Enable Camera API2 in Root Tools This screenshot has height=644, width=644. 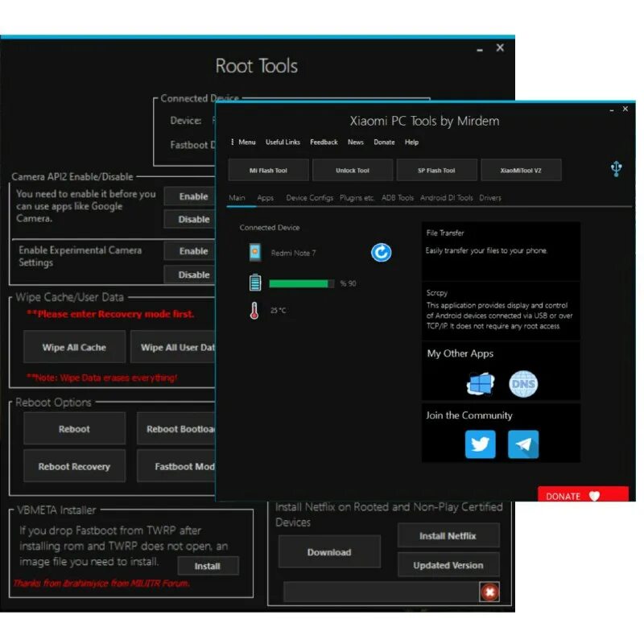click(190, 196)
